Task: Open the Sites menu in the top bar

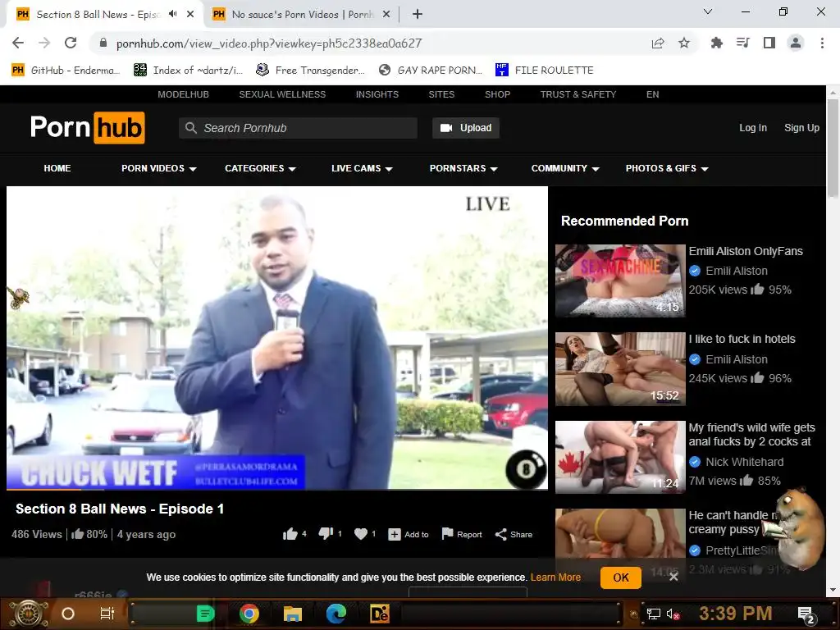Action: 441,94
